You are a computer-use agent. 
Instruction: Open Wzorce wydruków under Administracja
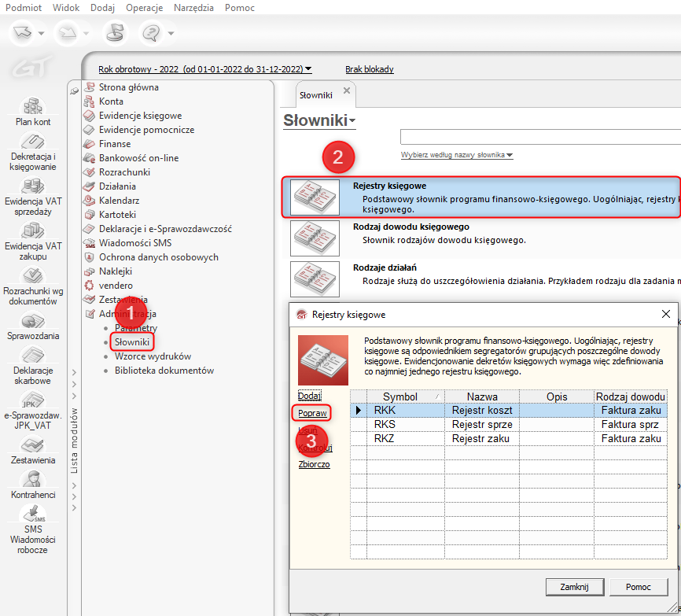(x=153, y=356)
